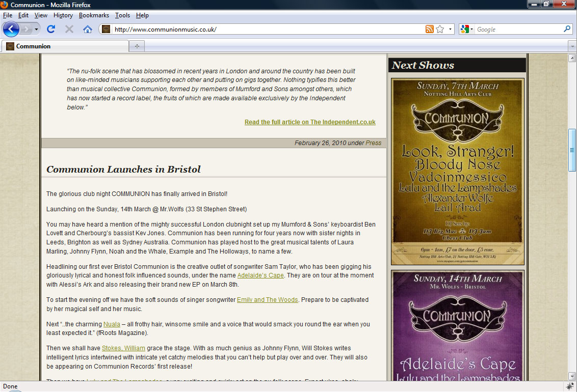Viewport: 577px width, 392px height.
Task: Open the Emily and The Woods link
Action: pyautogui.click(x=267, y=299)
